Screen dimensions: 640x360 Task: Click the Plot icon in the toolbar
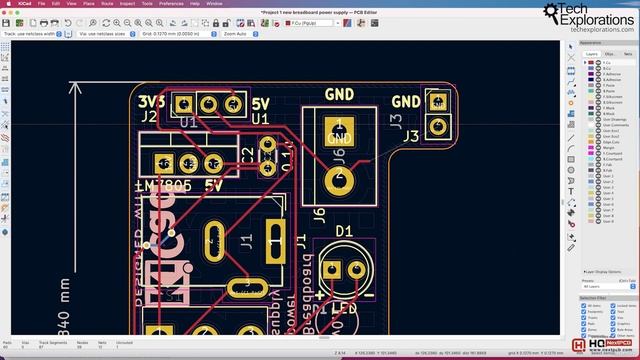[x=54, y=23]
